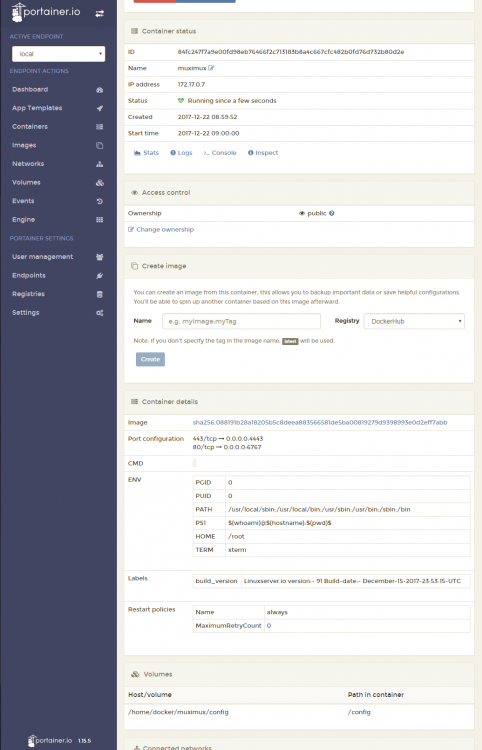The height and width of the screenshot is (750, 482).
Task: Select the IP address 172.17.0.7
Action: (191, 85)
